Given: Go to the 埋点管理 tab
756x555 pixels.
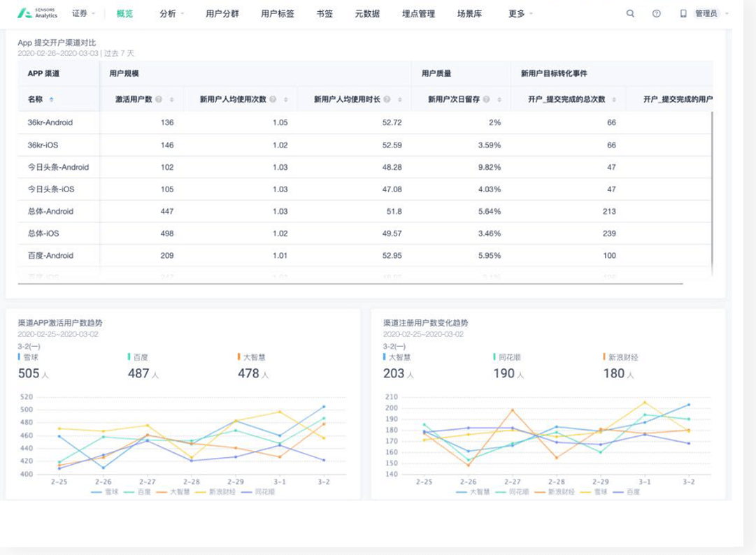Looking at the screenshot, I should [418, 13].
